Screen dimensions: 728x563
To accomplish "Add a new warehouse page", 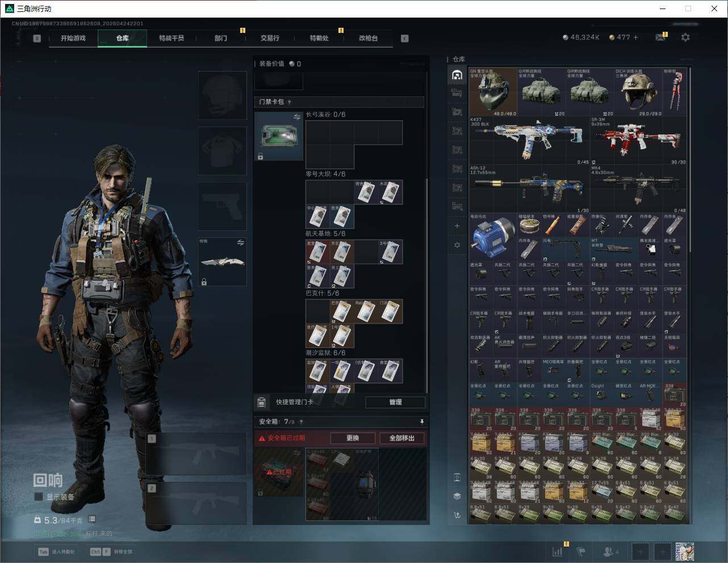I will pos(457,226).
